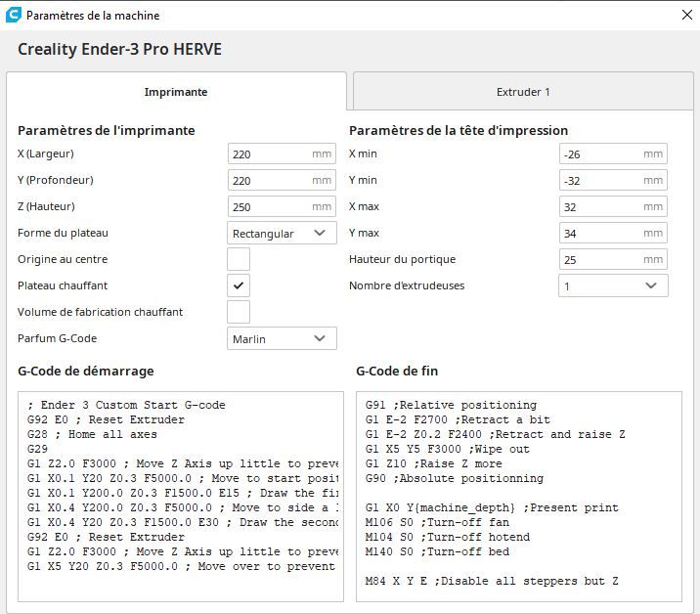The height and width of the screenshot is (614, 700).
Task: Click 'G28 ; Home all axes' line
Action: click(92, 434)
